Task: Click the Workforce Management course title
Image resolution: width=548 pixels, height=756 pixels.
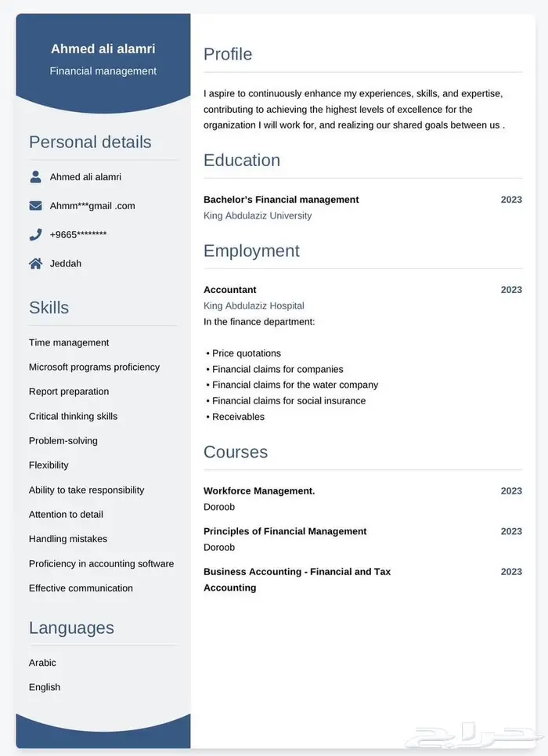Action: point(259,491)
